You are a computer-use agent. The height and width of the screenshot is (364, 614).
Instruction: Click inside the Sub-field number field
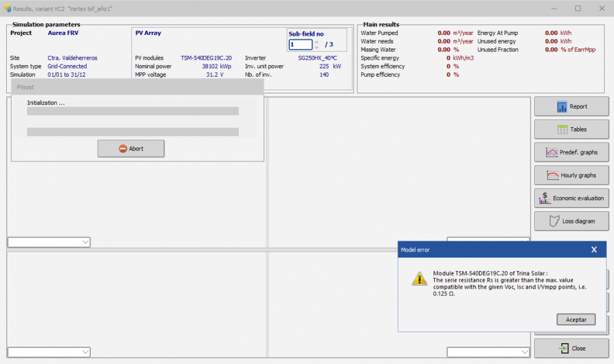(300, 44)
